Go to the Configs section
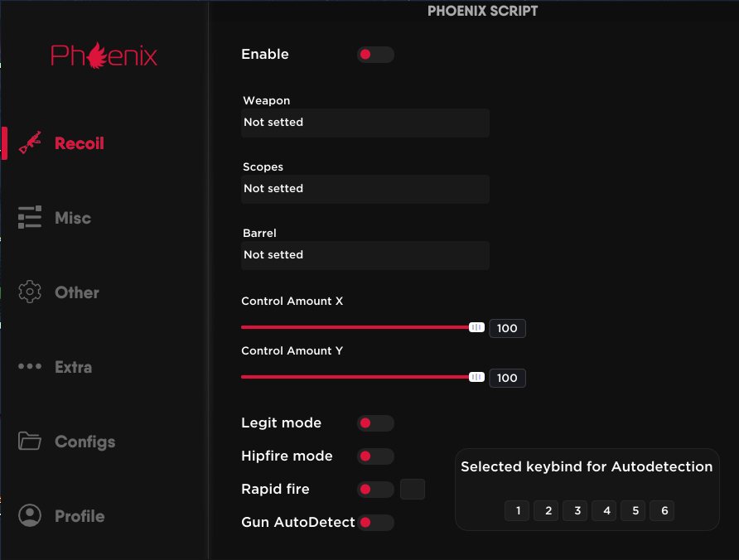Viewport: 739px width, 560px height. click(x=85, y=442)
